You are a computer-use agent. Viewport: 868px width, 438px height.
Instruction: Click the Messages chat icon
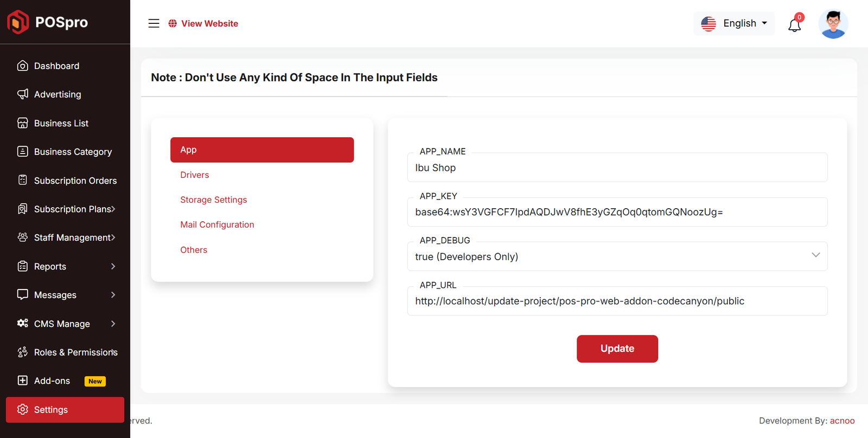coord(22,294)
